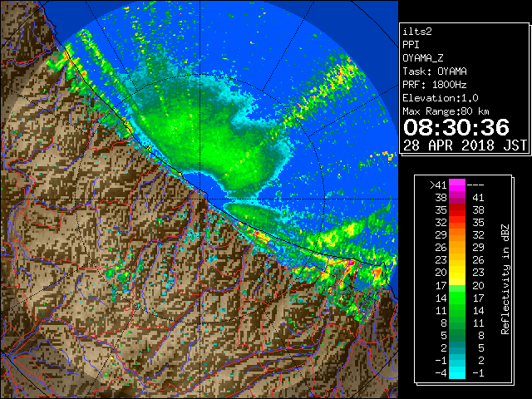Click the 'Task: OYAMA' line
The image size is (532, 399).
coord(435,71)
